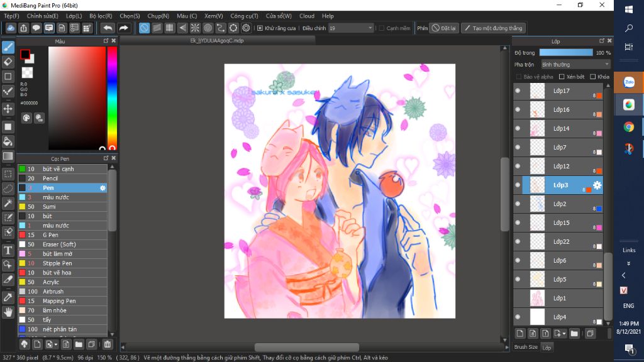Screen dimensions: 644x362
Task: Click the cloud save icon
Action: coord(11,28)
